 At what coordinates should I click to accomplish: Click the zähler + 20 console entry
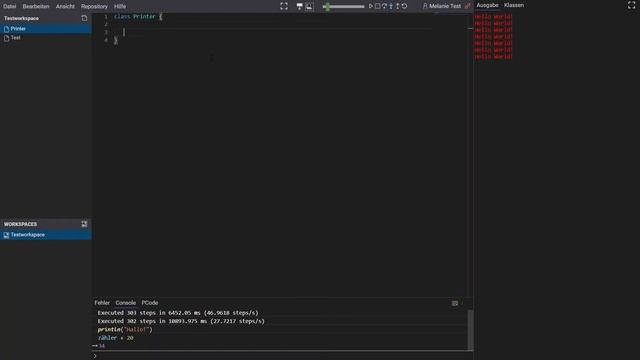[x=116, y=338]
